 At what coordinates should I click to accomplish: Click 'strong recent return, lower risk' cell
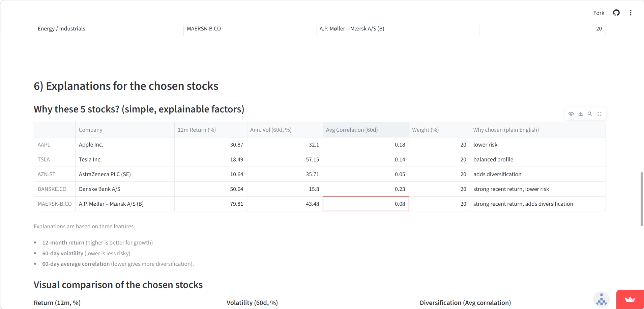pos(538,189)
